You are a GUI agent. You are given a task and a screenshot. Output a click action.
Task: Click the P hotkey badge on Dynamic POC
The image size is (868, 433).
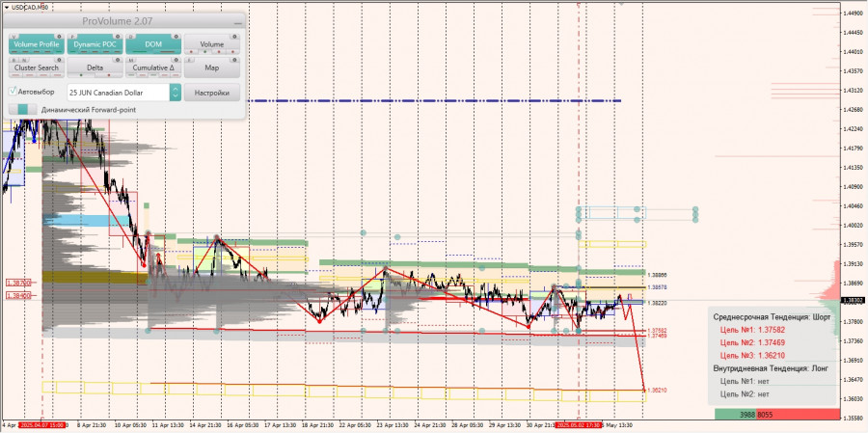coord(73,37)
